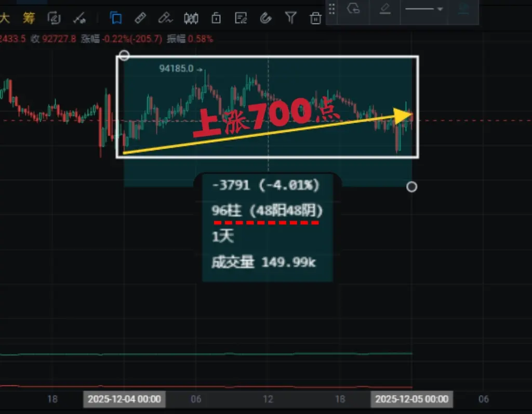Click the trash can to delete drawings
The height and width of the screenshot is (414, 532).
click(x=315, y=18)
